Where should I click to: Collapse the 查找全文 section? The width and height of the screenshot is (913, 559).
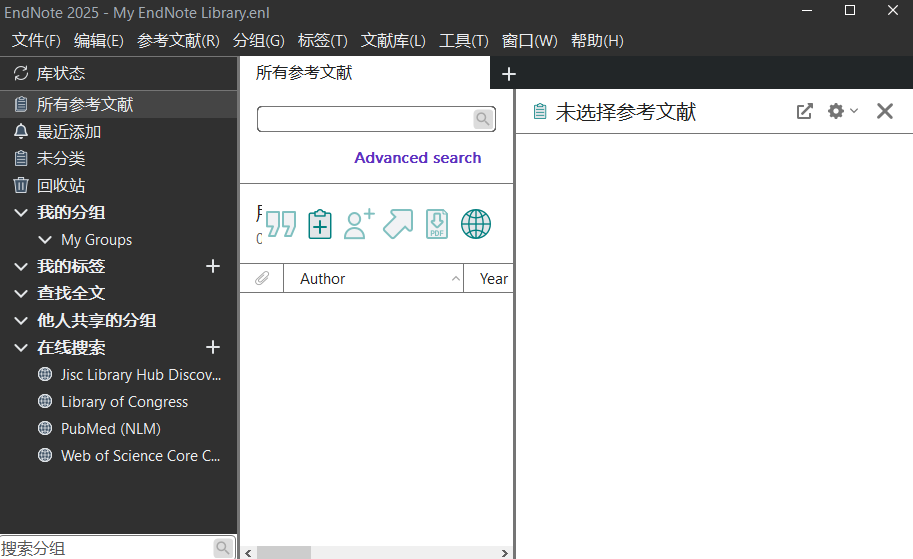[x=21, y=293]
